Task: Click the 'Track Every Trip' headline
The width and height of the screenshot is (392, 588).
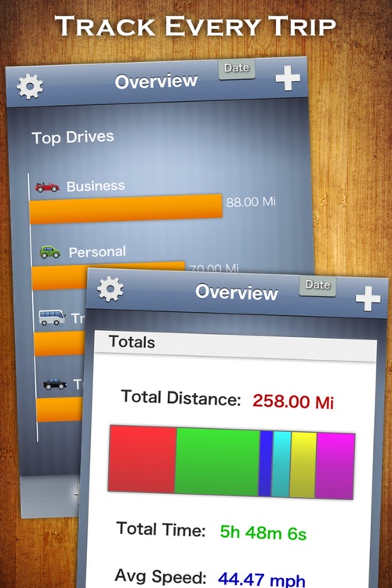Action: point(195,26)
